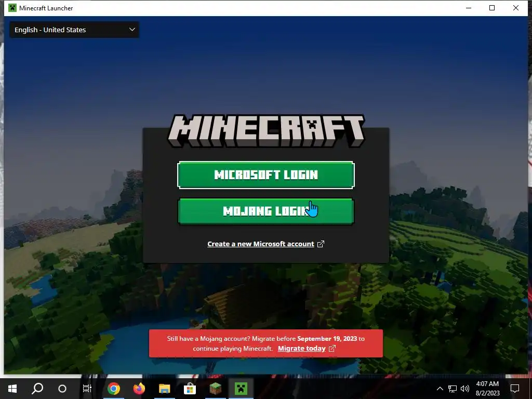The width and height of the screenshot is (532, 399).
Task: Switch to Google Chrome in taskbar
Action: (114, 389)
